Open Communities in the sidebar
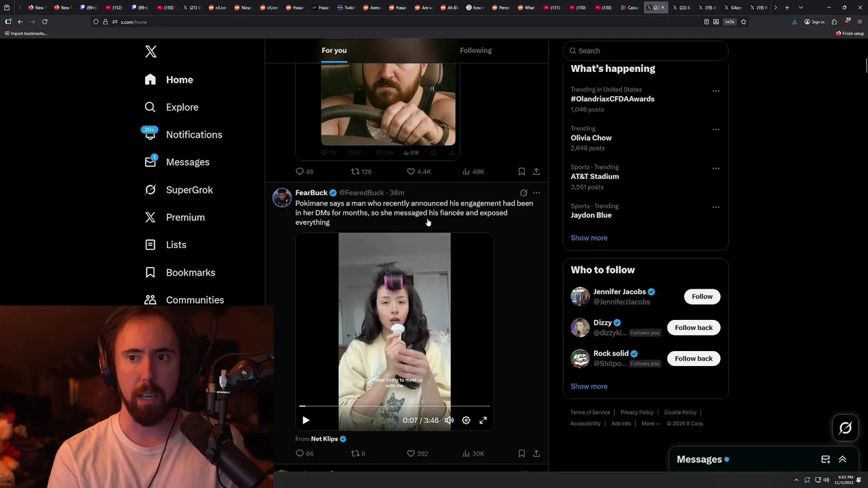Screen dimensions: 868x488 [184, 300]
